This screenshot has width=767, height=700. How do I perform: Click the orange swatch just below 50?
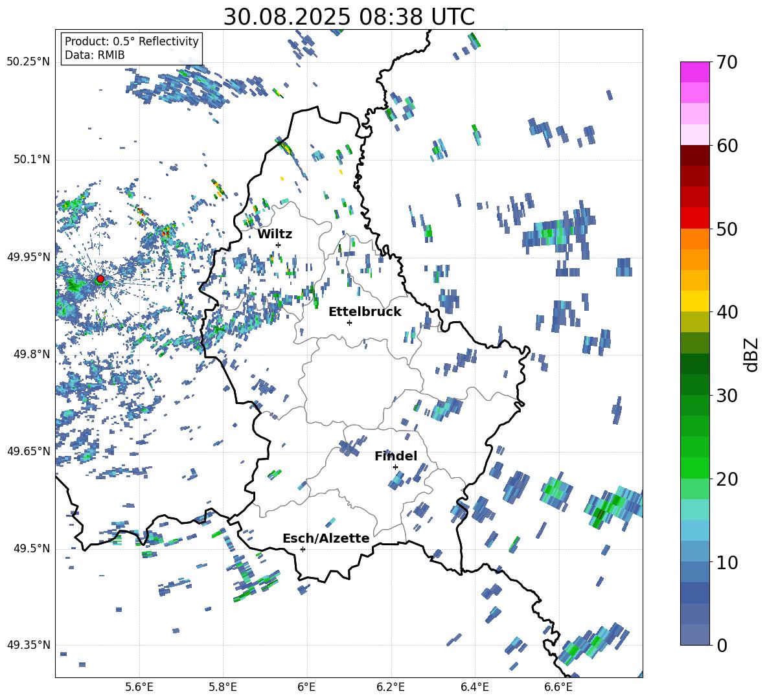694,239
